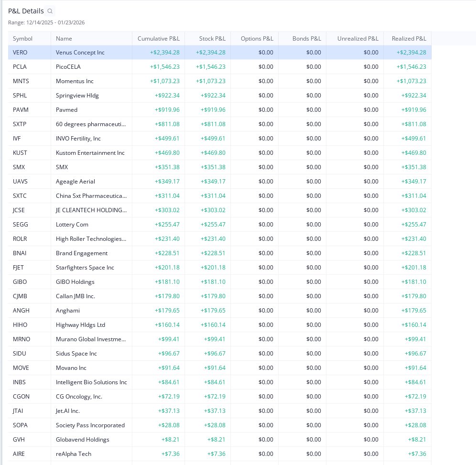The image size is (476, 465).
Task: Select SPHL realized P&L +$922.34
Action: point(413,95)
